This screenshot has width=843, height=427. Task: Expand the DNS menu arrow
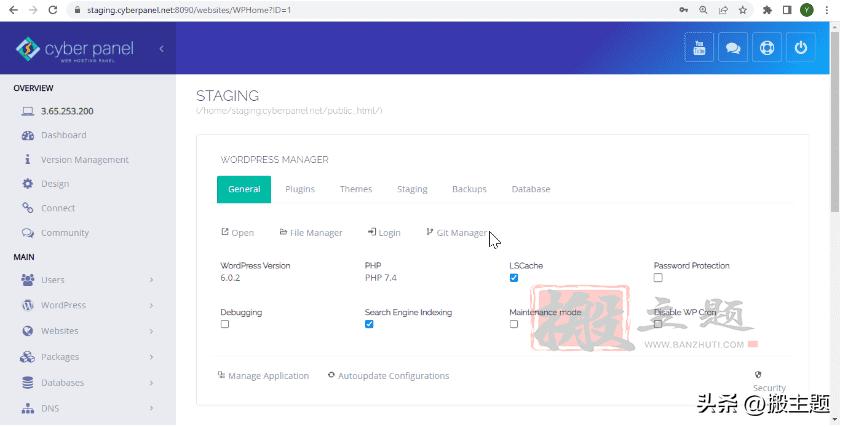(x=152, y=409)
